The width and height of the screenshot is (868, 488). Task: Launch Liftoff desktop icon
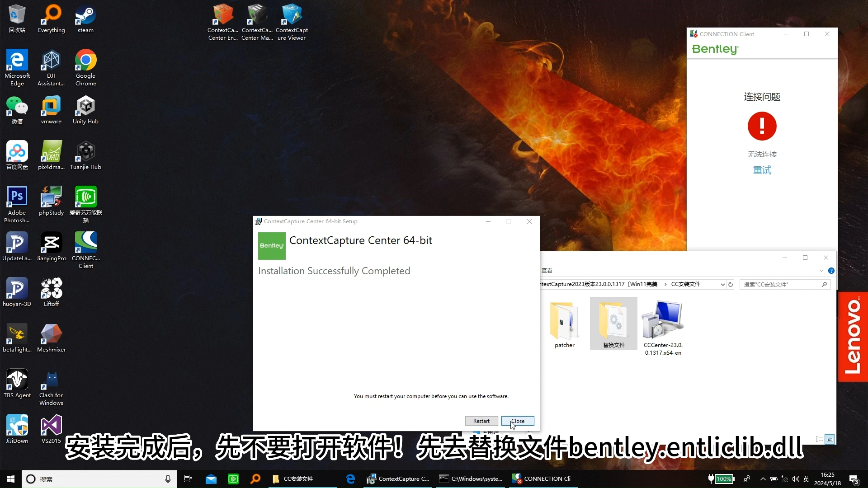pyautogui.click(x=51, y=292)
